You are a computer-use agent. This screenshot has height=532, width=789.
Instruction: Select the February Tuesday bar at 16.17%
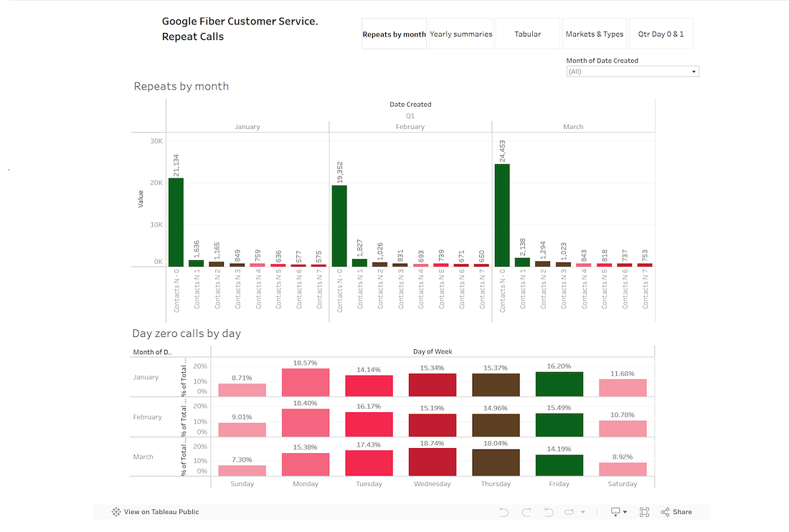coord(369,424)
